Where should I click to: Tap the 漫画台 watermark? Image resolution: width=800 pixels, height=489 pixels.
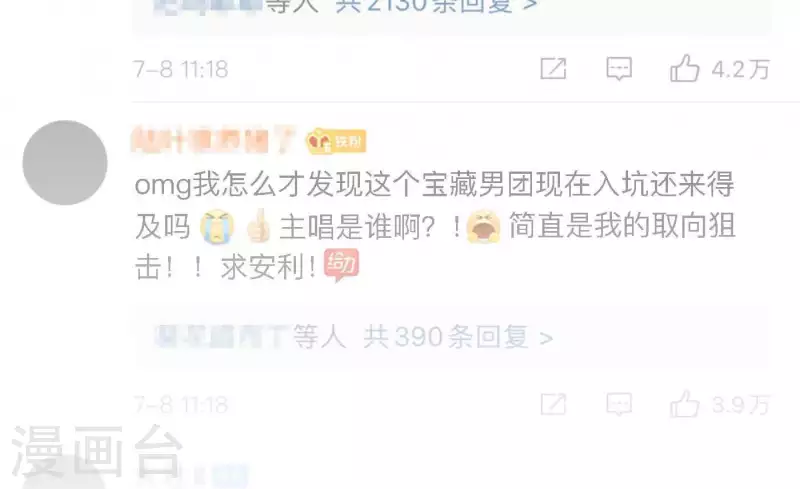tap(97, 452)
